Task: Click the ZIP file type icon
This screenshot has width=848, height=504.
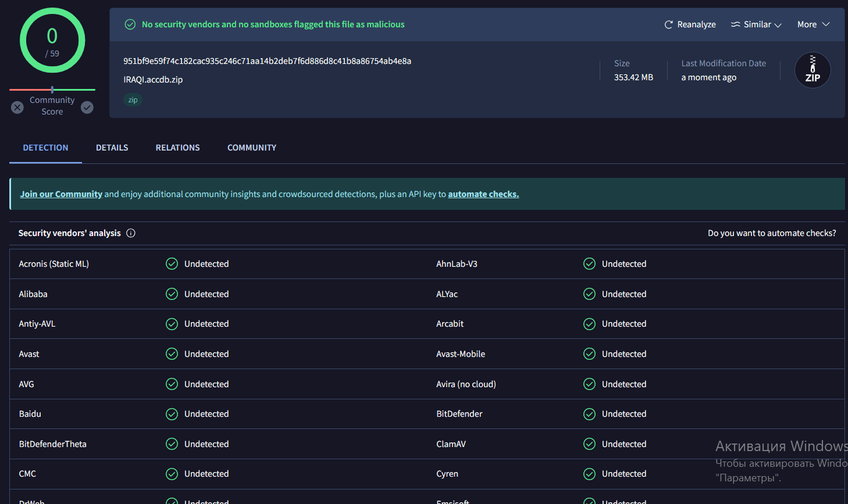Action: click(813, 70)
